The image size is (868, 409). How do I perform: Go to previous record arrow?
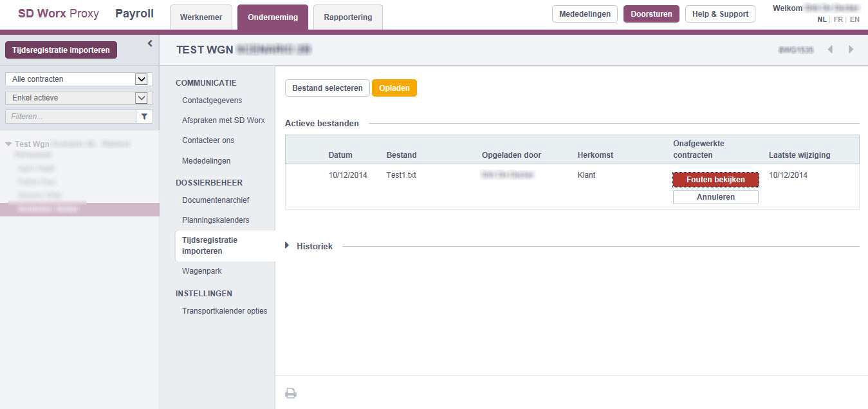830,50
